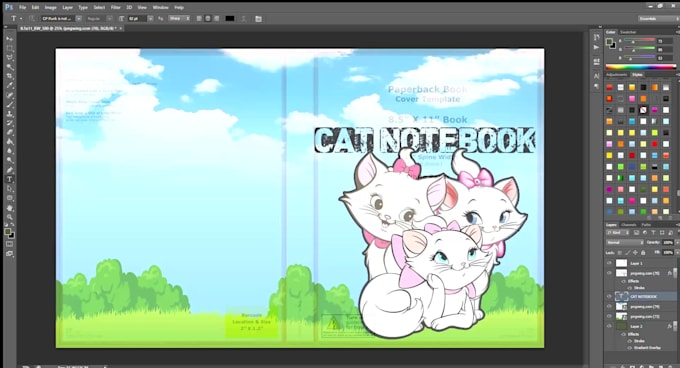Select the Hand tool

pos(10,208)
